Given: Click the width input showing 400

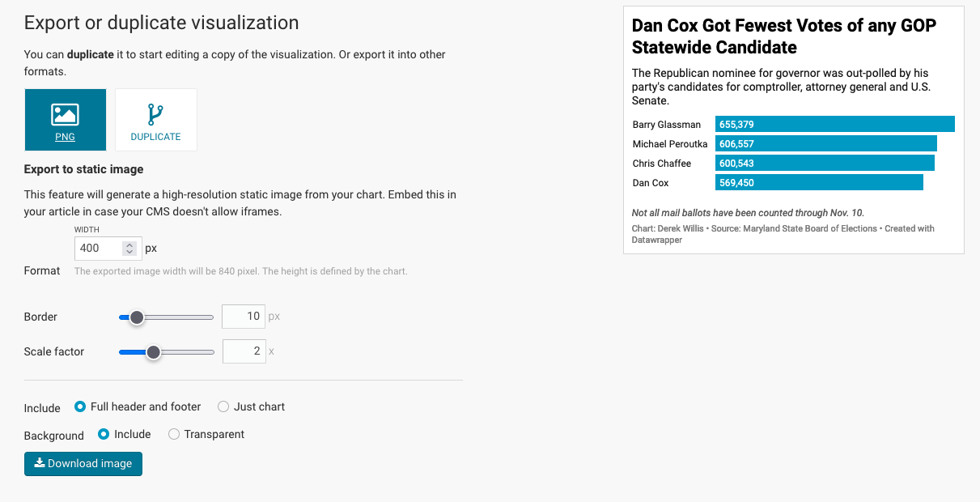Looking at the screenshot, I should coord(97,248).
